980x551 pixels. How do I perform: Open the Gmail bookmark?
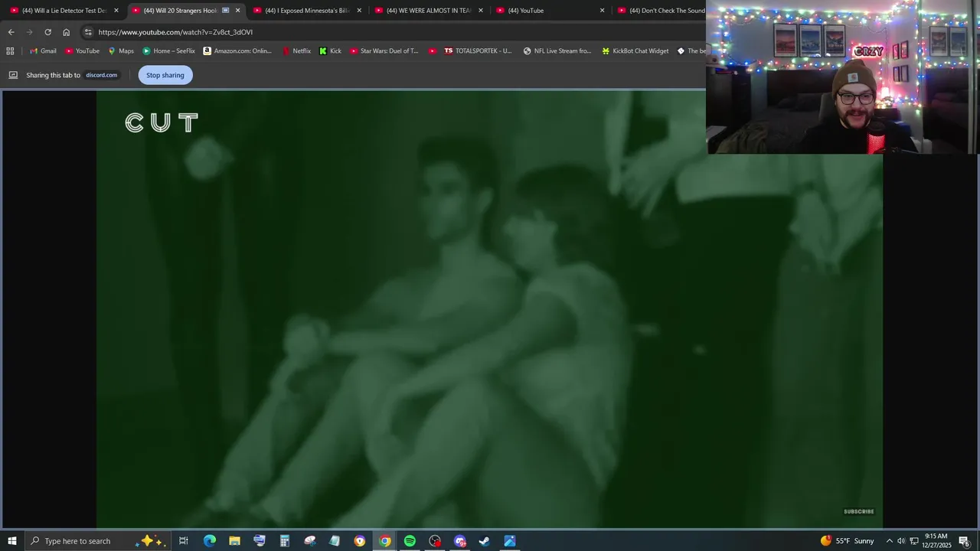pyautogui.click(x=43, y=51)
